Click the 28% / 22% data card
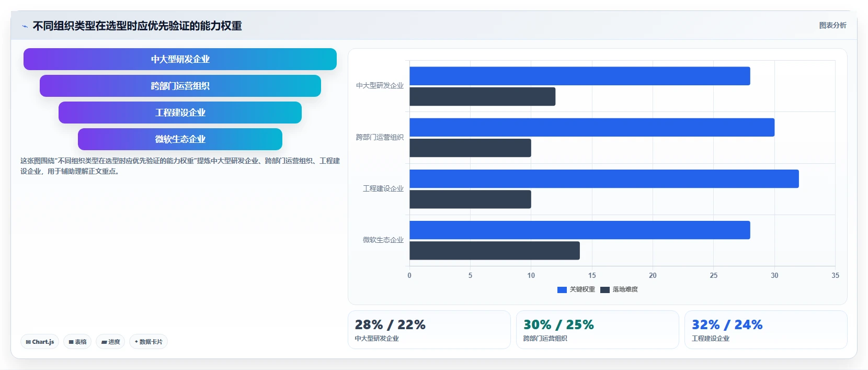Screen dimensions: 868x370 pos(429,330)
